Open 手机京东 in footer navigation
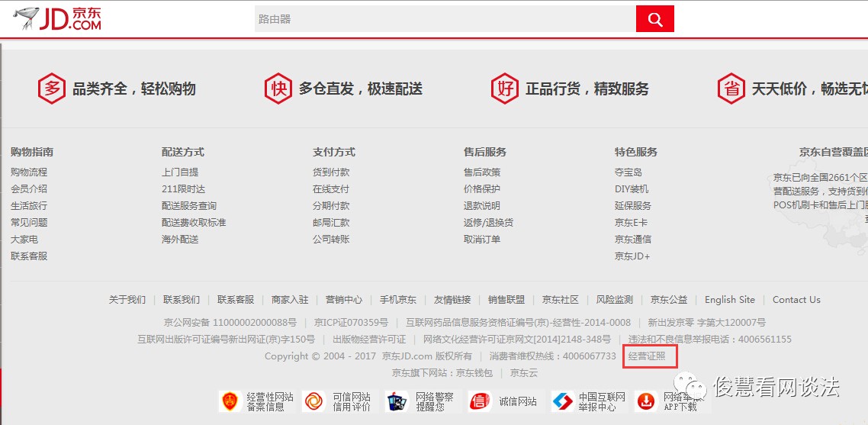 click(x=398, y=300)
